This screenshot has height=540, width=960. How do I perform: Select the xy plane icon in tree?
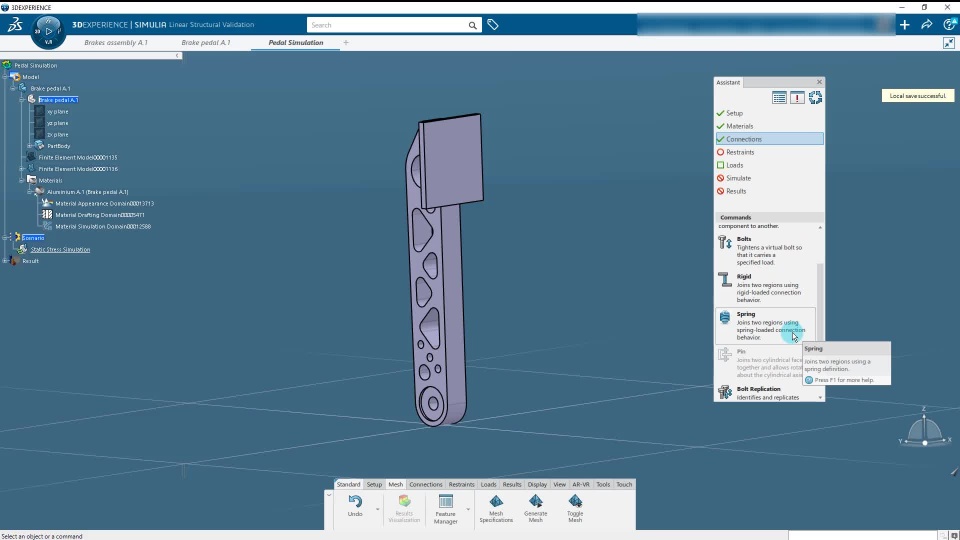point(40,111)
